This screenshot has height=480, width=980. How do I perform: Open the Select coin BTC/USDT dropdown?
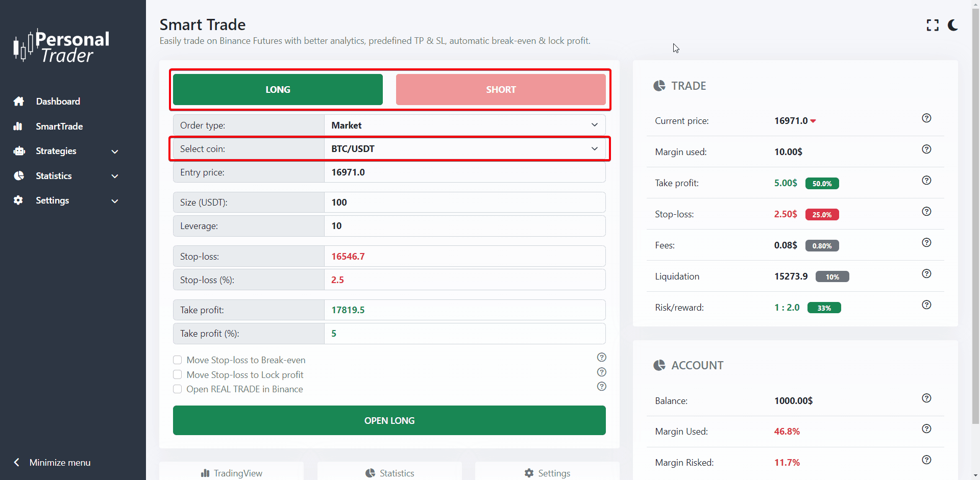pos(464,149)
